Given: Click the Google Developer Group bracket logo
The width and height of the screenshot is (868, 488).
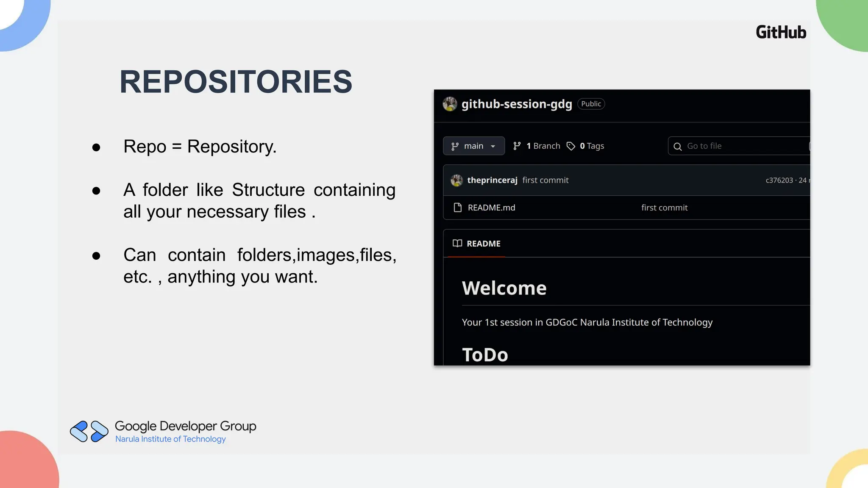Looking at the screenshot, I should [x=89, y=431].
